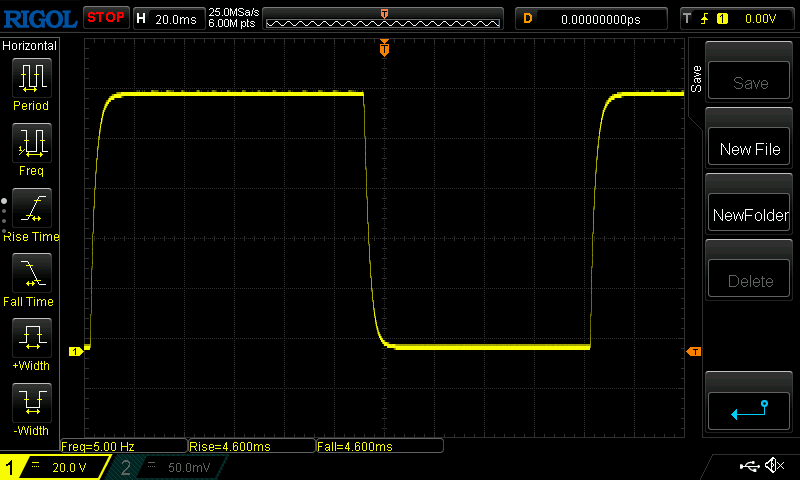Select the +Width measurement icon
Screen dimensions: 800x480
coord(31,338)
